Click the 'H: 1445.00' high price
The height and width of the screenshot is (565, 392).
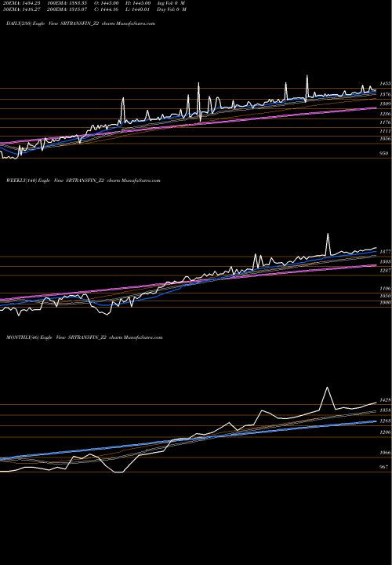coord(138,3)
